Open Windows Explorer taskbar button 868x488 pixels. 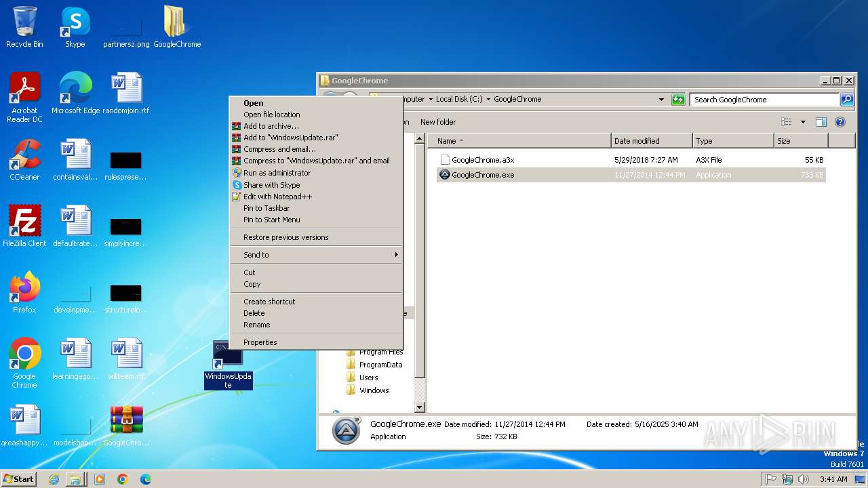click(75, 479)
